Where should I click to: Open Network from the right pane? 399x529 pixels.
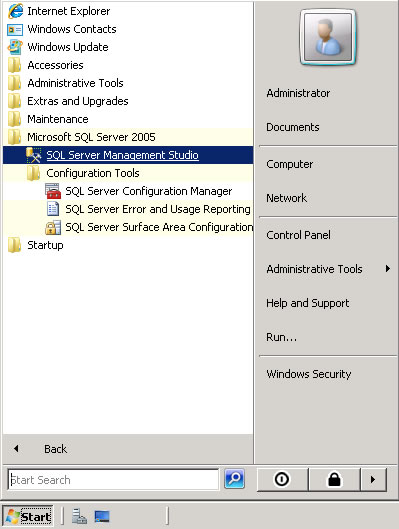(x=287, y=198)
